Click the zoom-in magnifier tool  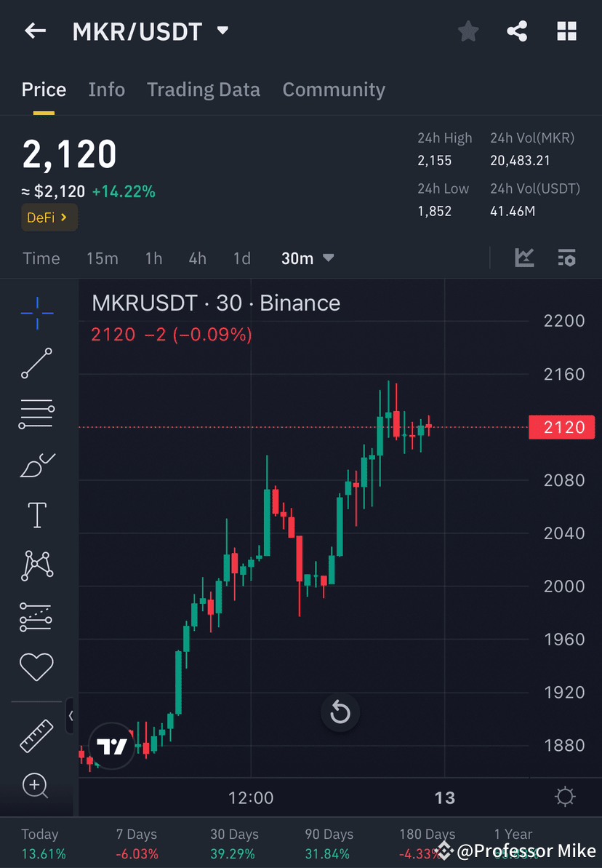(x=36, y=786)
